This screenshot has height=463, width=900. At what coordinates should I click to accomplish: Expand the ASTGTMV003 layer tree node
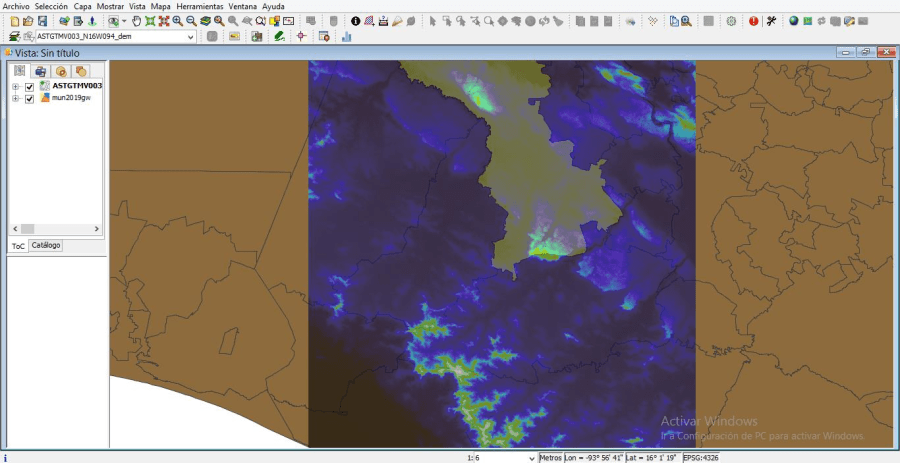(16, 87)
